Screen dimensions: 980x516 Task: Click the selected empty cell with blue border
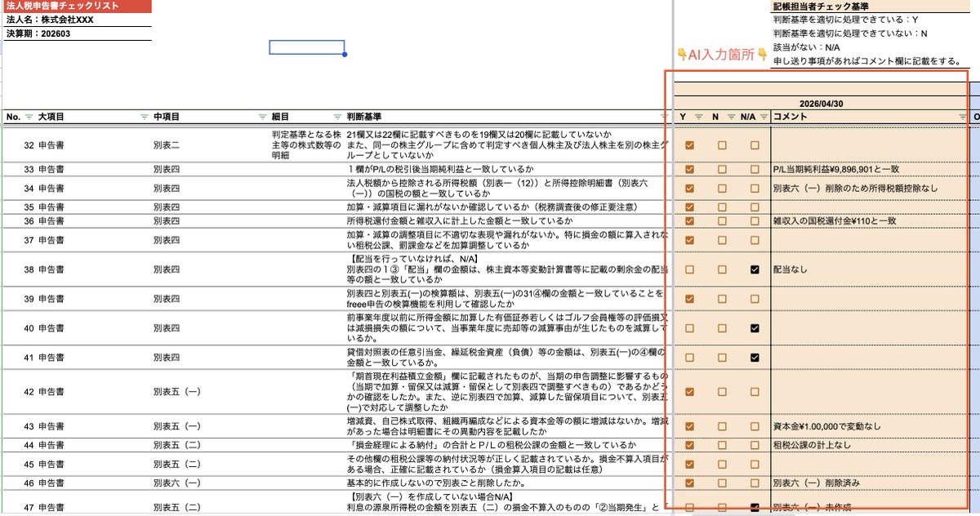[307, 47]
